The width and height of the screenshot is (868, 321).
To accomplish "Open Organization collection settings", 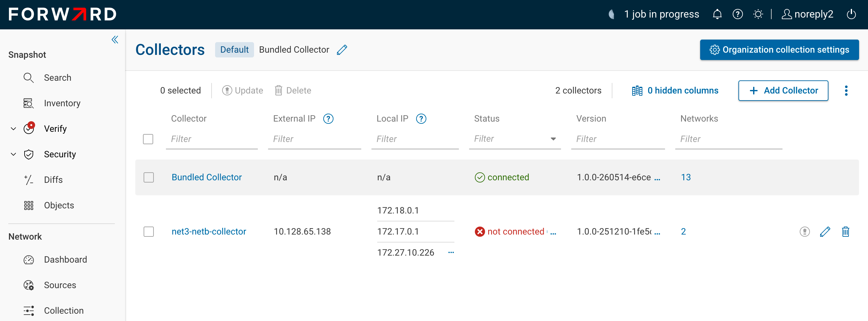I will 779,50.
